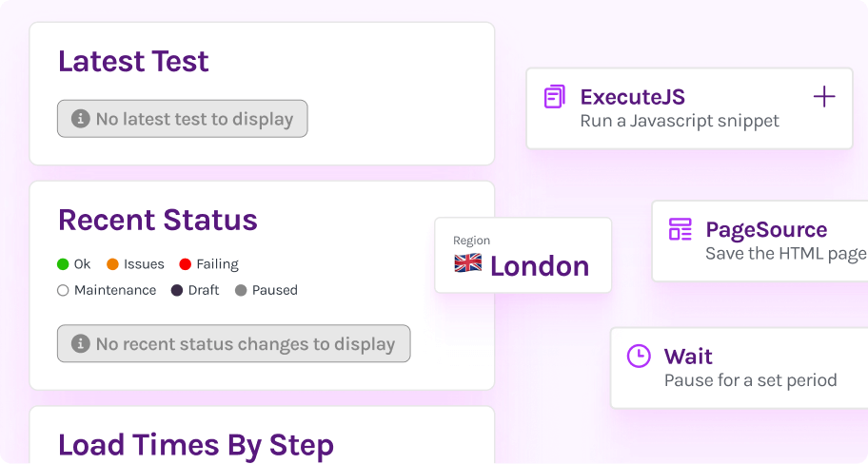Click the Recent Status heading

pos(158,221)
